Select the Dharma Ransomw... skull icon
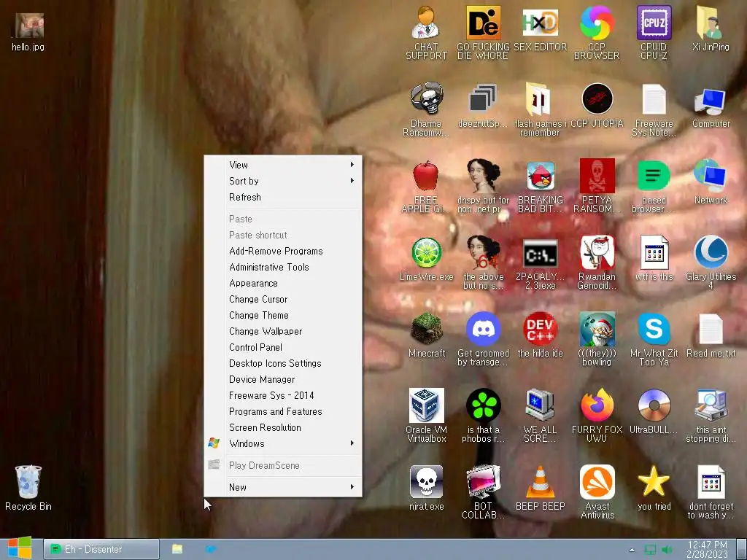Viewport: 747px width, 560px height. (426, 109)
